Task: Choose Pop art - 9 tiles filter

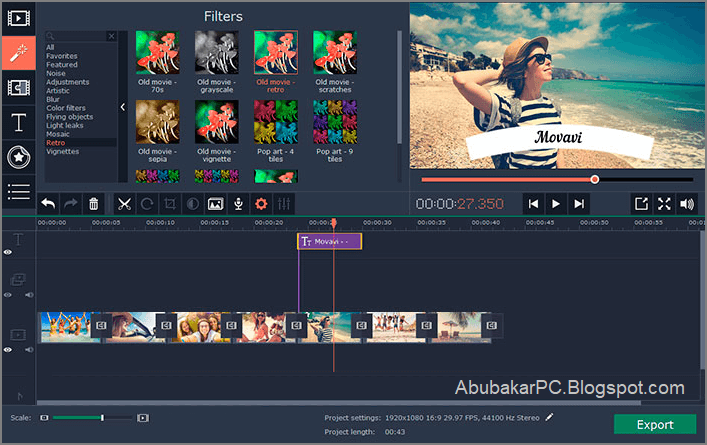Action: 335,122
